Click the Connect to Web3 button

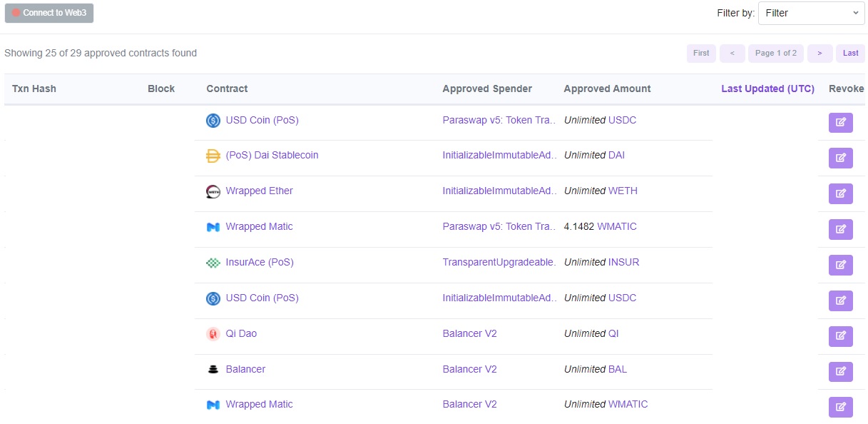point(49,13)
